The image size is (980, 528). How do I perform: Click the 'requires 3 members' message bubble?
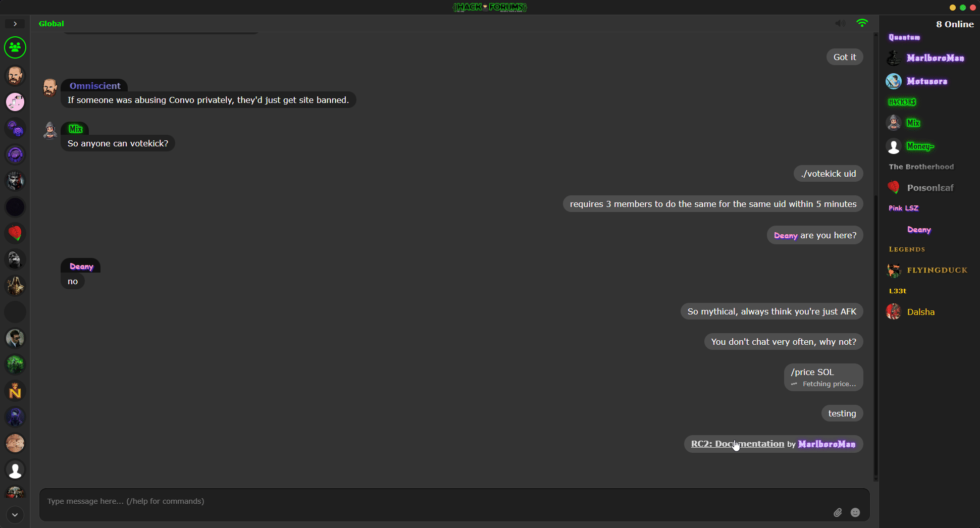(x=713, y=204)
